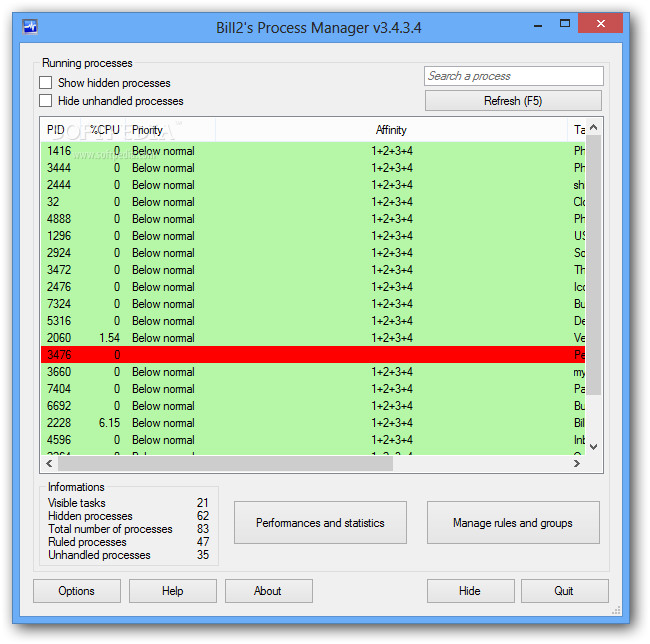Image resolution: width=650 pixels, height=644 pixels.
Task: Select the process row with PID 2924
Action: click(x=313, y=253)
